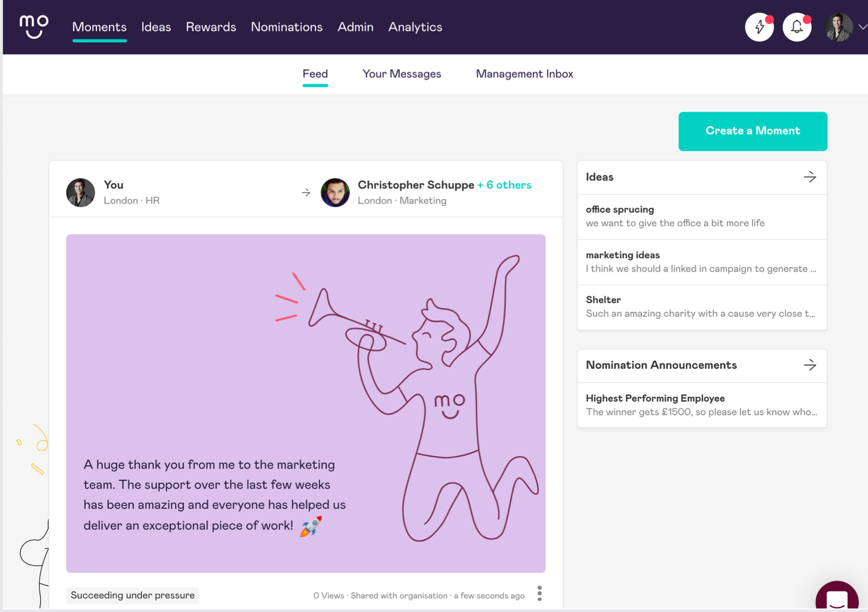Click the lightning boost icon with red badge
This screenshot has height=612, width=868.
tap(759, 27)
